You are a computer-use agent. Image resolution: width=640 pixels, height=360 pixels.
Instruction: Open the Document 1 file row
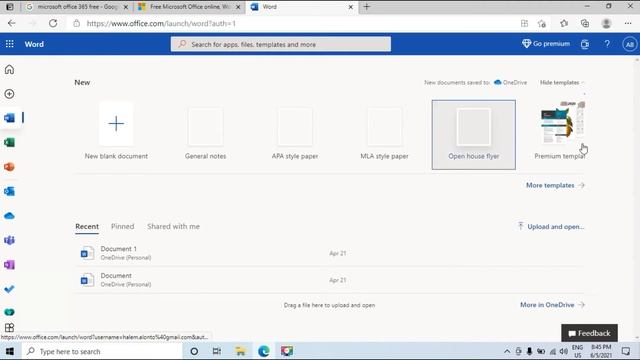[330, 253]
